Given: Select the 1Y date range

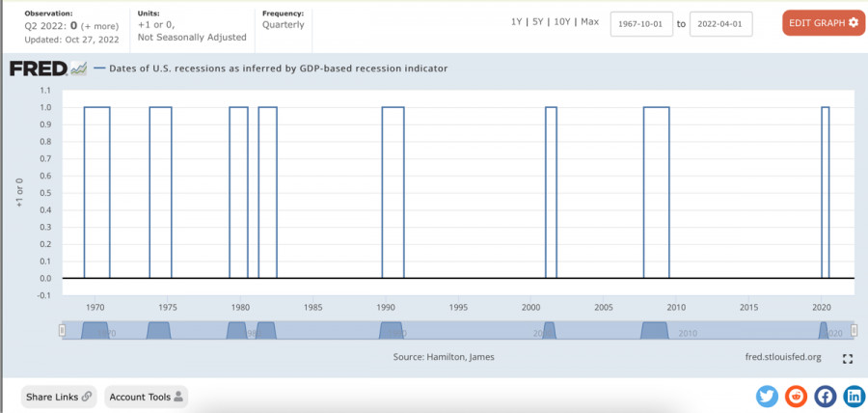Looking at the screenshot, I should point(518,21).
